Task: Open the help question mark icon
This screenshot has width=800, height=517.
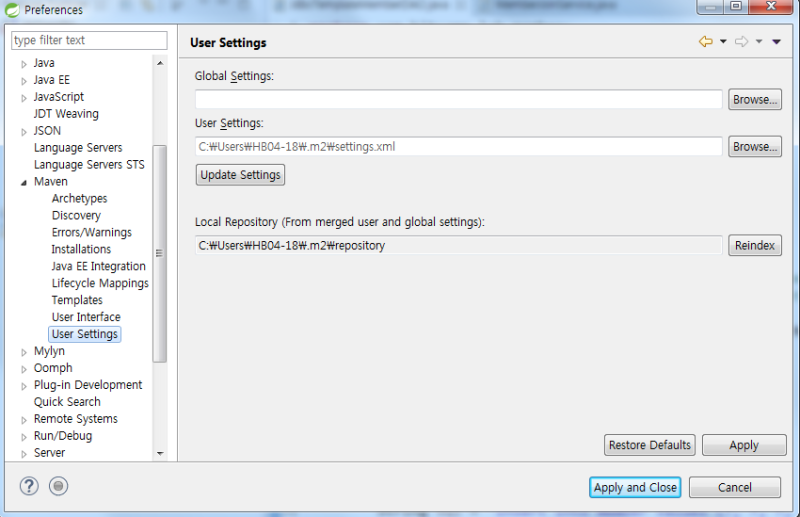Action: (29, 486)
